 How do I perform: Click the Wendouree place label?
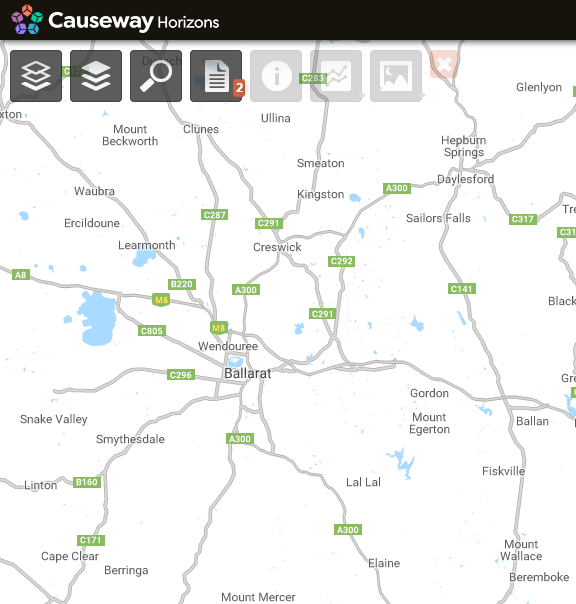tap(228, 346)
